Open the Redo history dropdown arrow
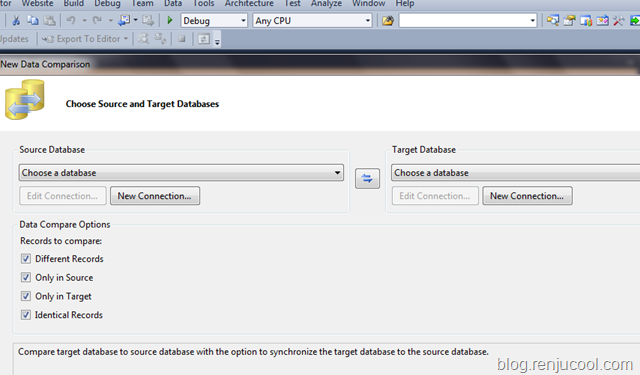Image resolution: width=640 pixels, height=375 pixels. (x=111, y=20)
